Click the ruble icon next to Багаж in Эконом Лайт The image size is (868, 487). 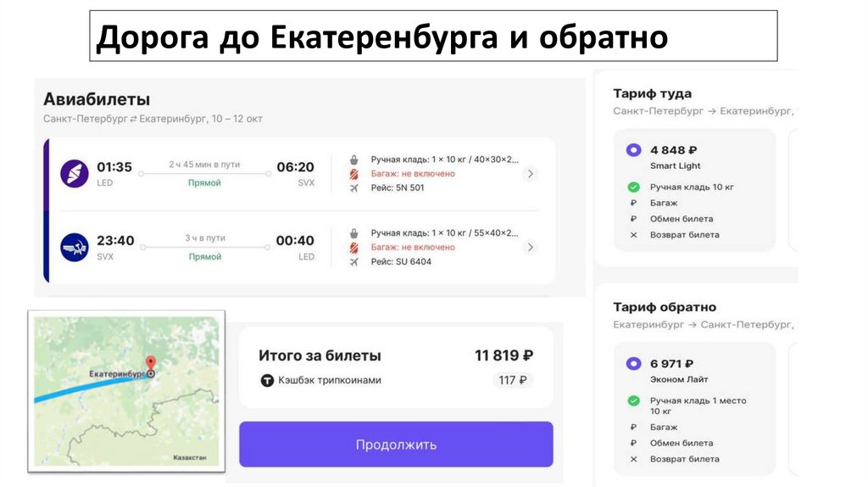[x=634, y=427]
